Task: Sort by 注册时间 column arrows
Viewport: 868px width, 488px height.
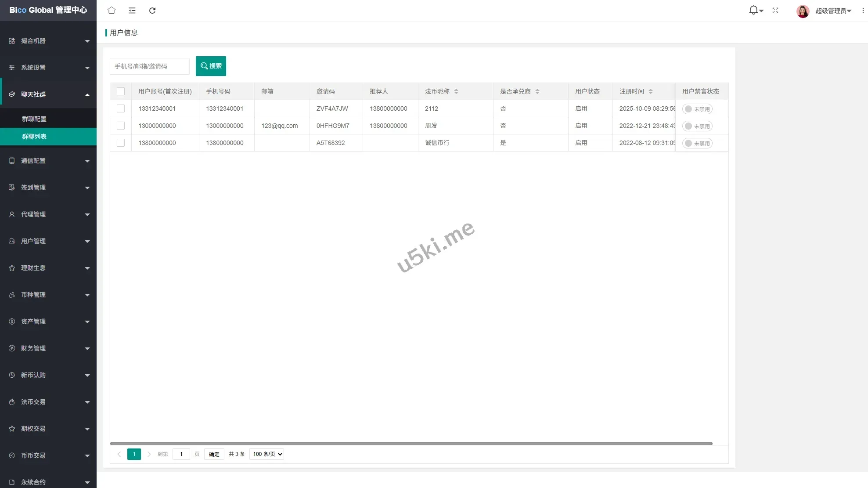Action: (651, 91)
